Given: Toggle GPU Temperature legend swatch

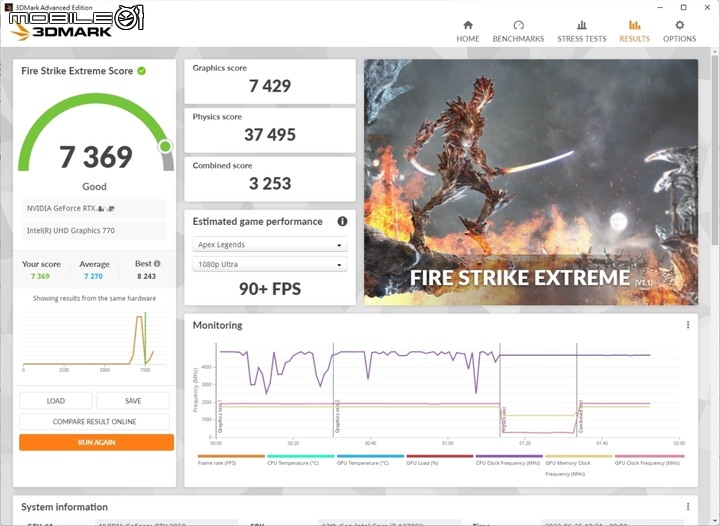Looking at the screenshot, I should pyautogui.click(x=370, y=456).
